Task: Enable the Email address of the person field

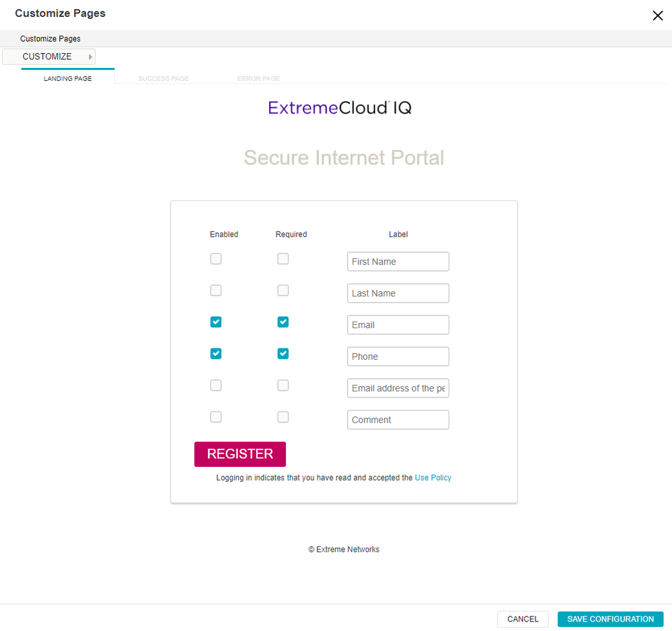Action: coord(216,385)
